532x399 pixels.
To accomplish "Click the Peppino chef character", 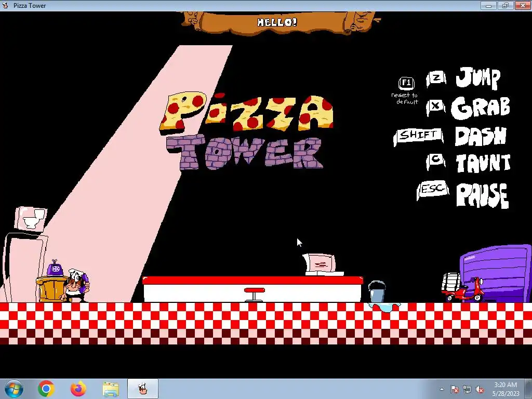I will pos(75,286).
